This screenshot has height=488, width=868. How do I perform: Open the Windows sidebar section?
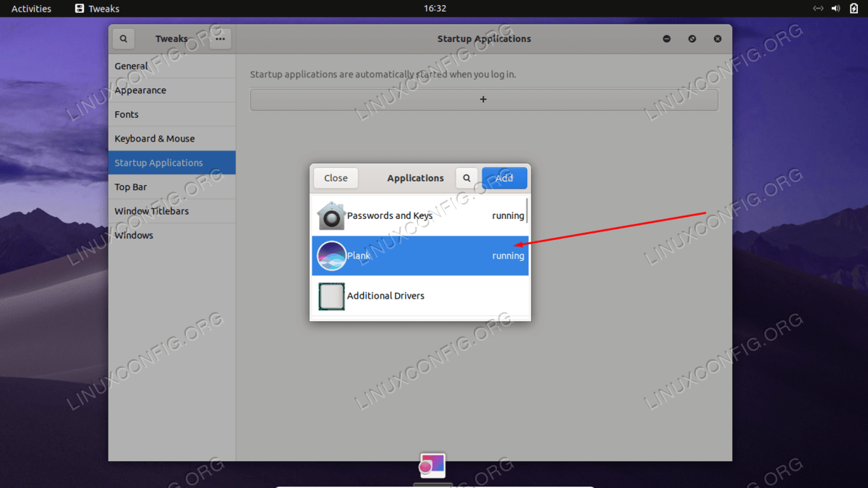click(172, 235)
